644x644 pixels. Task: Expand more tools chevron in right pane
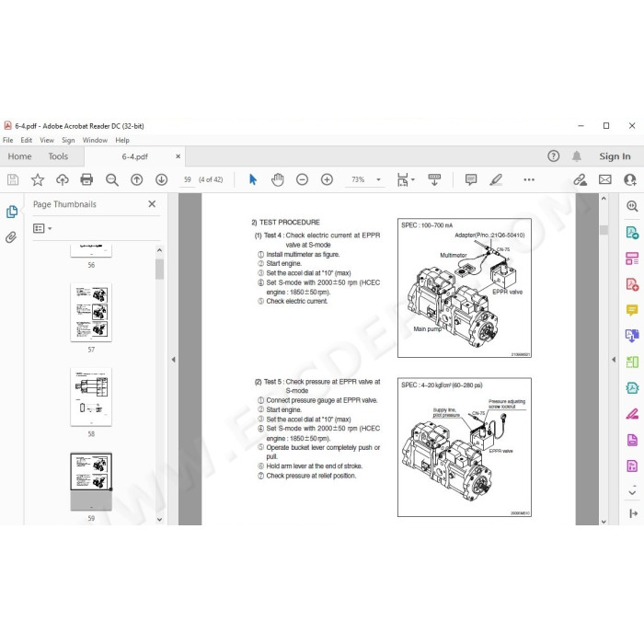[632, 491]
